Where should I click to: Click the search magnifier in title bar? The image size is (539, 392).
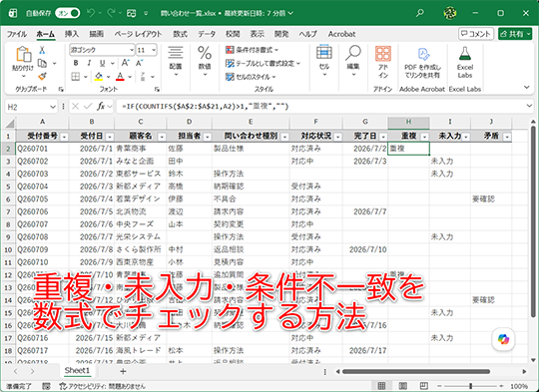coord(419,13)
